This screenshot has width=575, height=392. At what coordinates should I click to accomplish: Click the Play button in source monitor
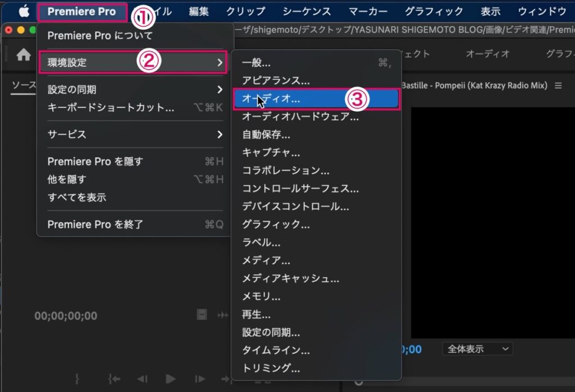coord(170,379)
